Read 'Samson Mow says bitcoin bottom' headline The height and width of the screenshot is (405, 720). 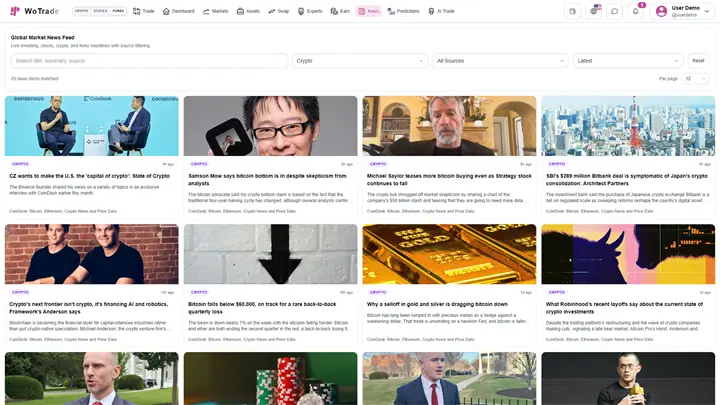[x=267, y=180]
